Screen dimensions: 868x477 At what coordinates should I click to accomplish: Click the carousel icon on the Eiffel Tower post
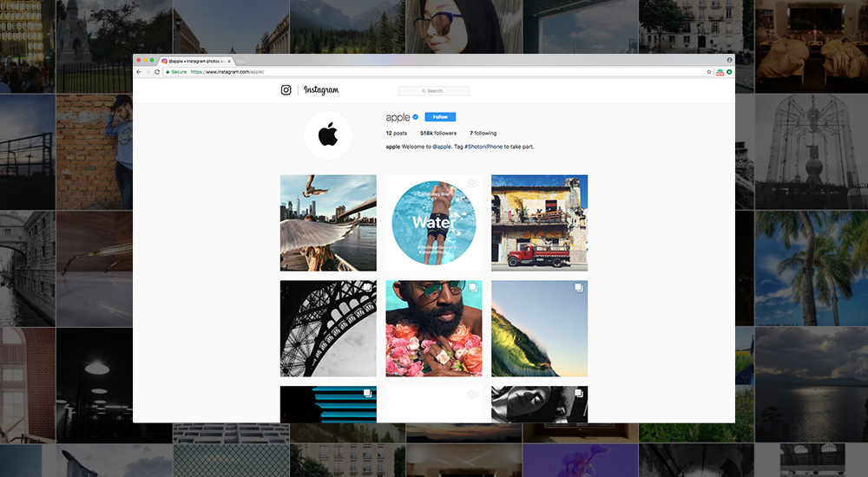pos(367,287)
